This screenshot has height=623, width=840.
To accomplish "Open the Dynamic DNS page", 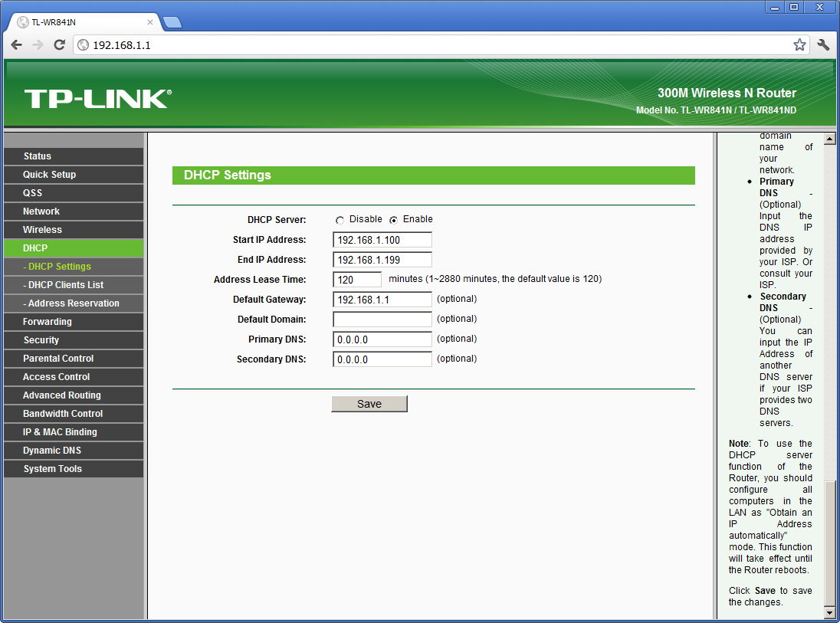I will [x=74, y=451].
